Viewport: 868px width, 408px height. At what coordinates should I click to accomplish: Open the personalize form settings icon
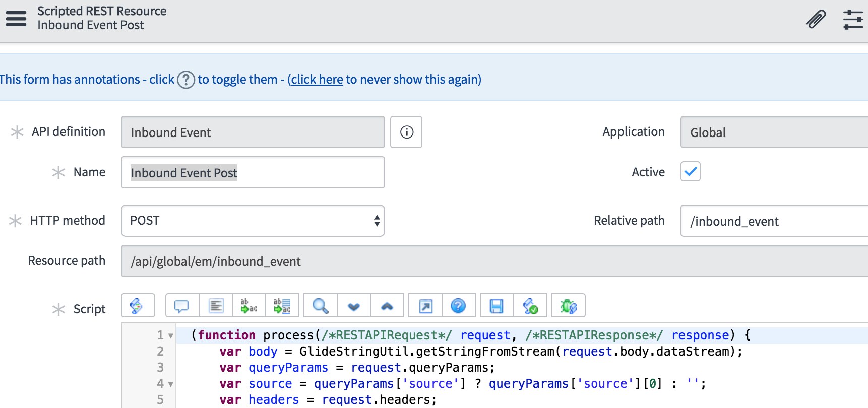[853, 19]
